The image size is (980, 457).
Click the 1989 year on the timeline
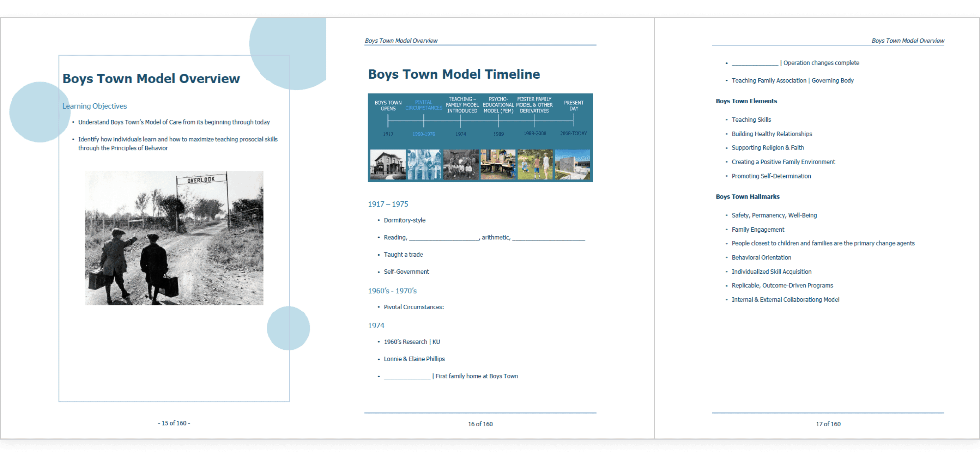(x=498, y=134)
